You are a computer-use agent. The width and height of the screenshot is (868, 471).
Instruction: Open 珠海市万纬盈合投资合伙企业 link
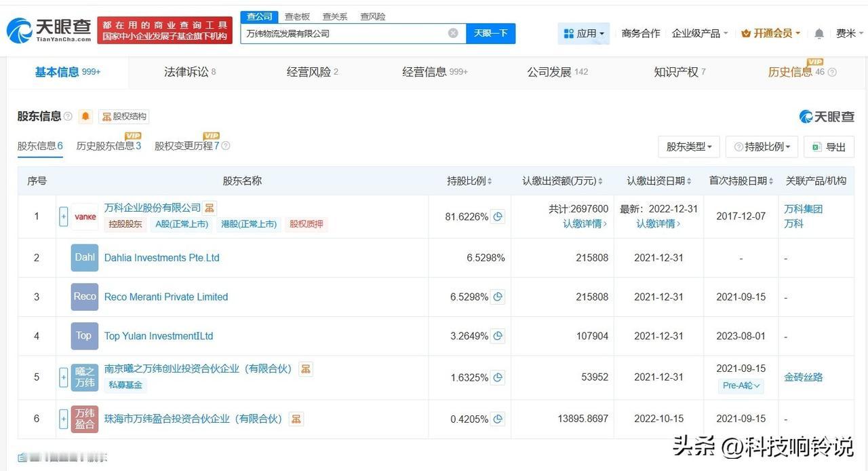coord(193,419)
